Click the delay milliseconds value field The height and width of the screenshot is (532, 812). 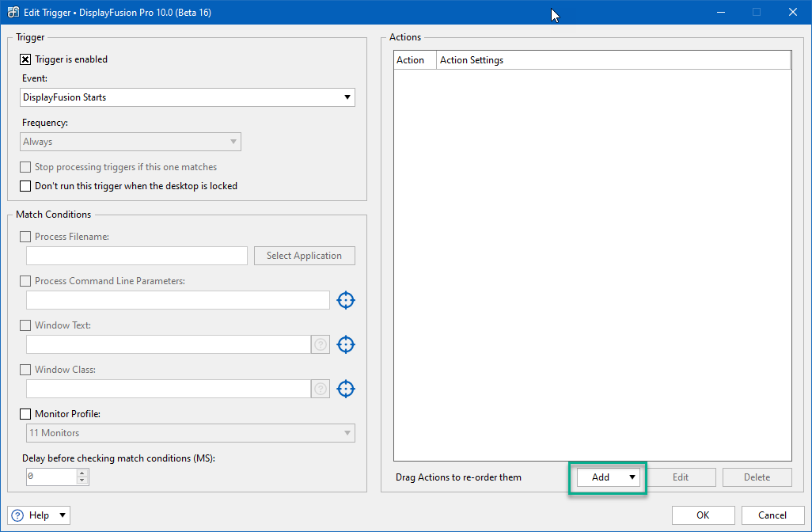coord(51,477)
